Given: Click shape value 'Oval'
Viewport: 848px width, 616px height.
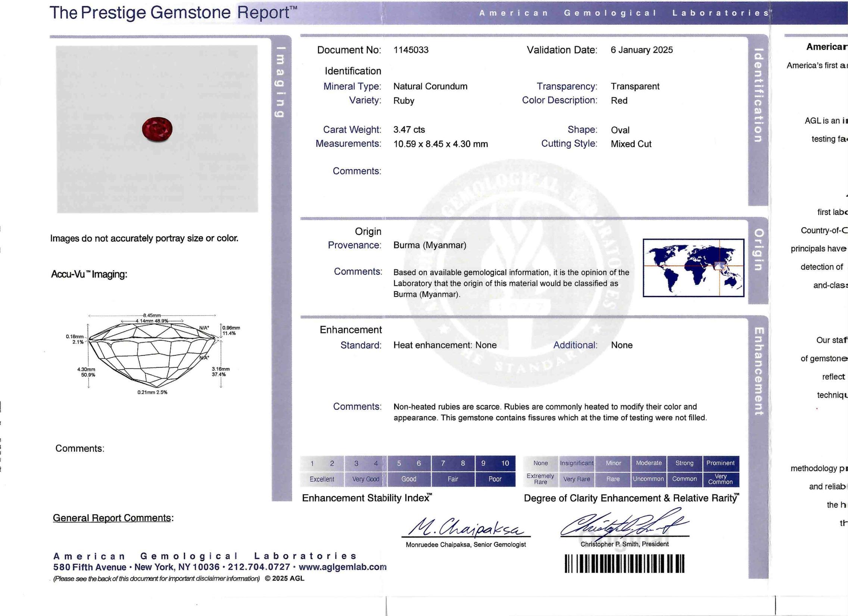Looking at the screenshot, I should [x=620, y=130].
